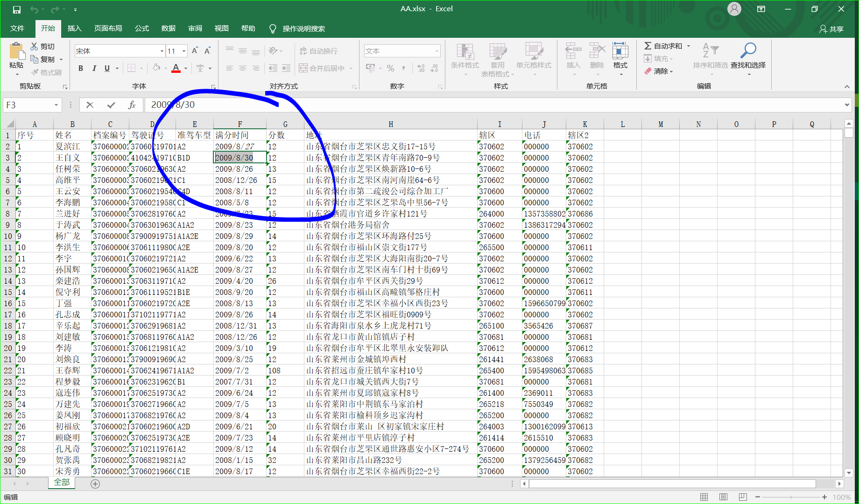859x504 pixels.
Task: Switch to the 插入 ribbon tab
Action: (74, 28)
